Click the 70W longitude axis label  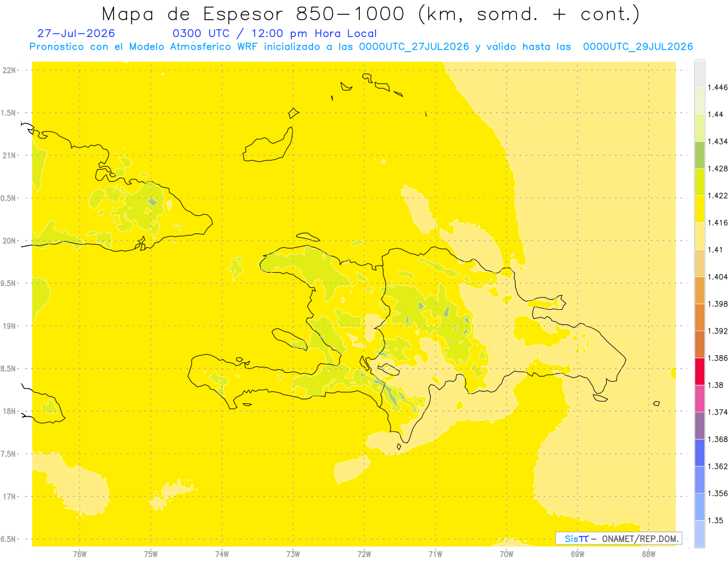click(507, 554)
